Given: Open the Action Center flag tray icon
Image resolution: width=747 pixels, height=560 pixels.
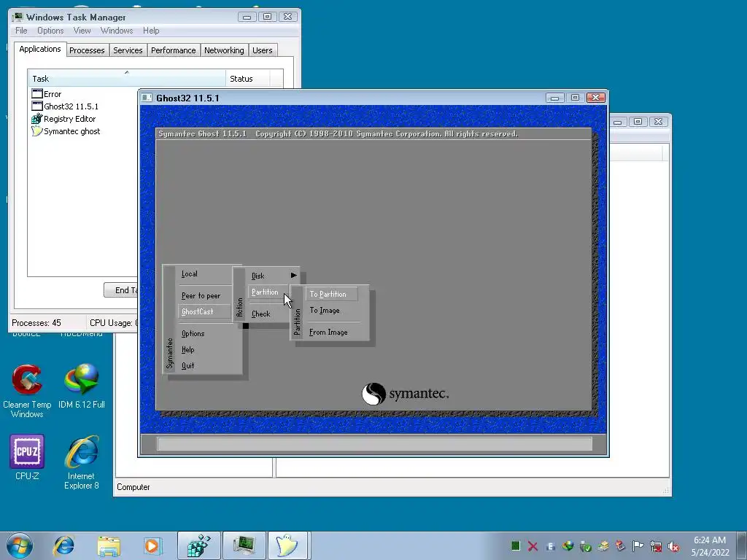Looking at the screenshot, I should (x=638, y=546).
